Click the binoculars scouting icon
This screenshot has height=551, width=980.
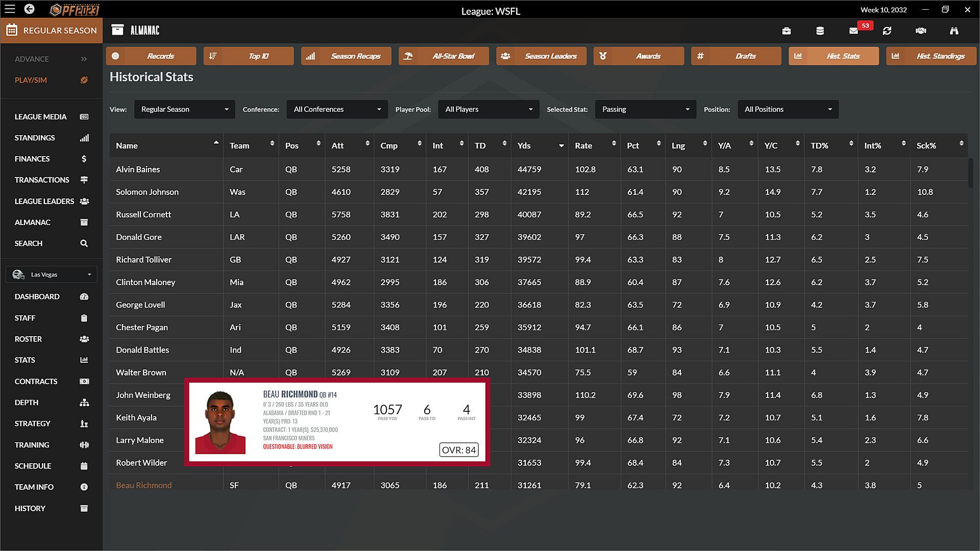click(x=954, y=31)
